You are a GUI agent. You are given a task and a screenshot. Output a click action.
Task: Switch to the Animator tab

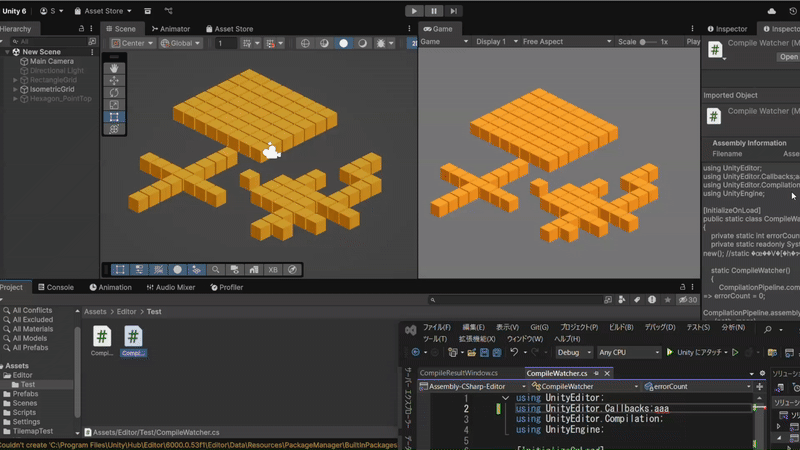(170, 29)
